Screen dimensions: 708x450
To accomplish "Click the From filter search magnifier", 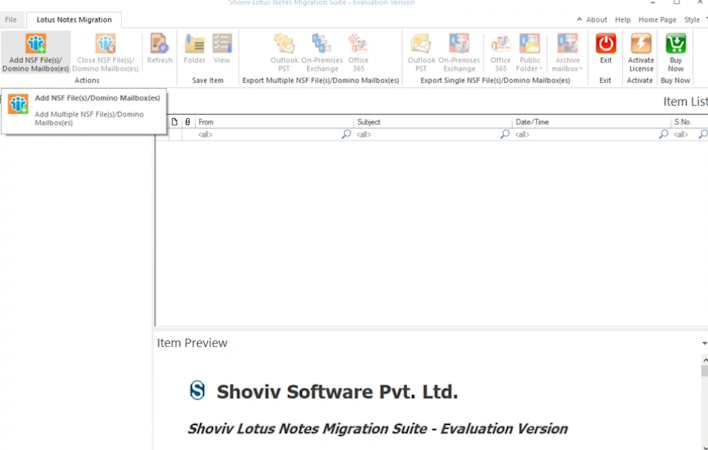I will (x=346, y=134).
